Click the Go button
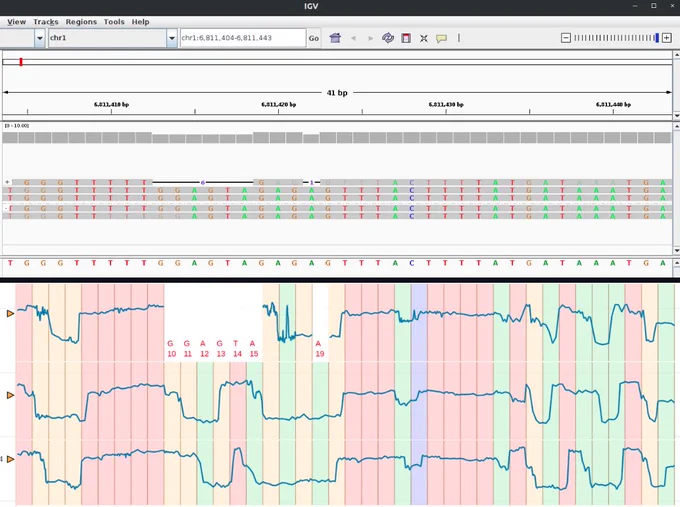The height and width of the screenshot is (507, 680). tap(314, 38)
